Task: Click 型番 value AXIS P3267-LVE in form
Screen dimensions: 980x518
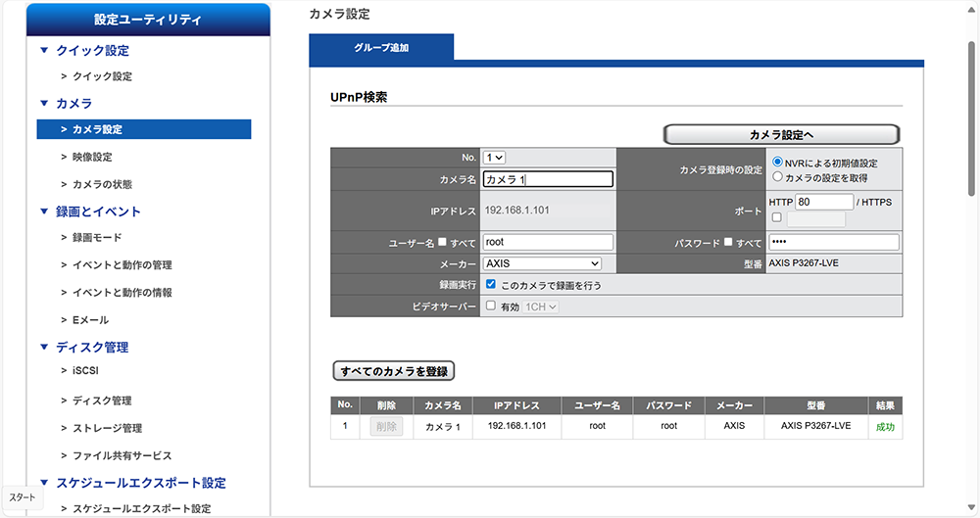Action: (804, 263)
